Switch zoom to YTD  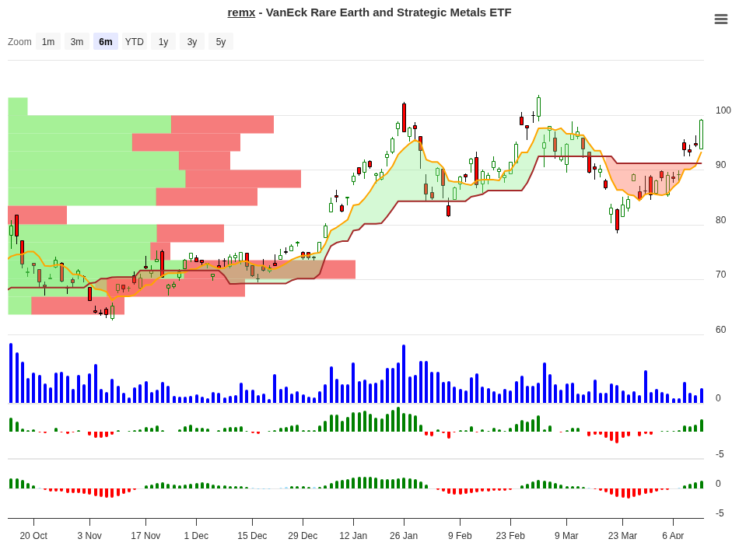(x=135, y=41)
